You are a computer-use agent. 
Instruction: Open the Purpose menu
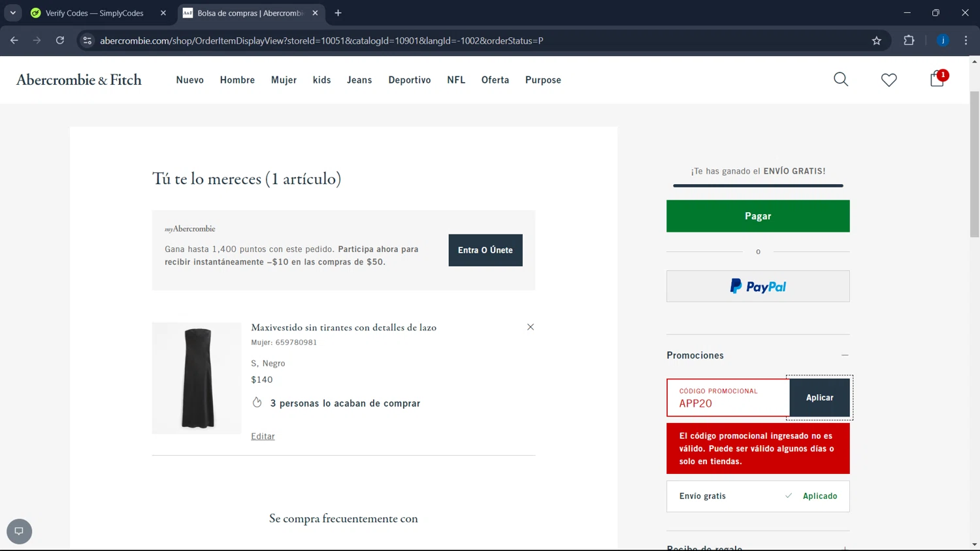tap(543, 80)
